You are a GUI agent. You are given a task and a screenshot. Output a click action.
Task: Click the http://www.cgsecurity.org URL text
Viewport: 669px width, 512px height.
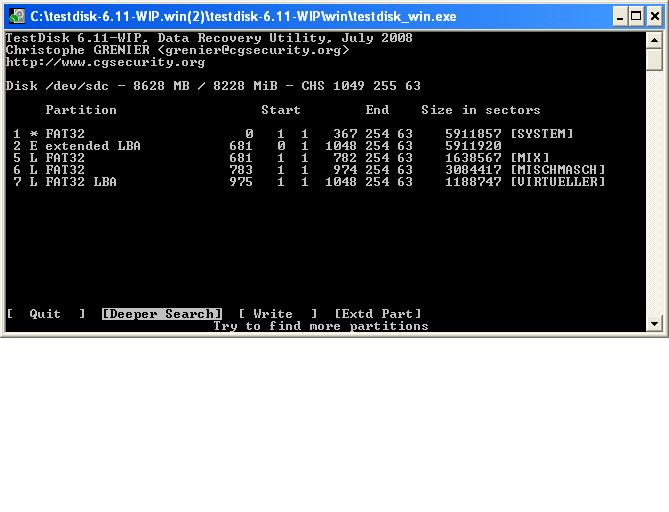105,62
